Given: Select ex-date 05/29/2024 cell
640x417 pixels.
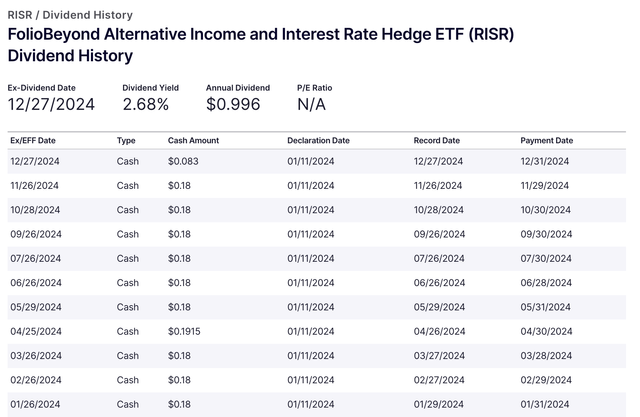Looking at the screenshot, I should (36, 307).
